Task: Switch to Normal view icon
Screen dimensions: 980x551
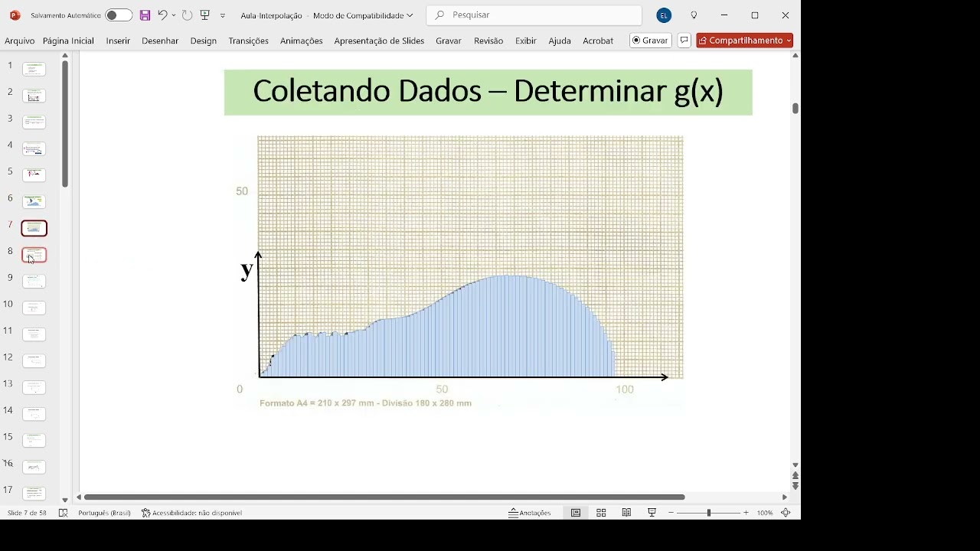Action: [x=576, y=513]
